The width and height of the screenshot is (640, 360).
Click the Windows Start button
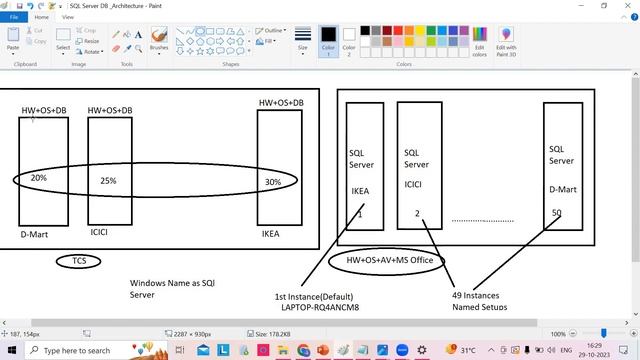[x=12, y=350]
